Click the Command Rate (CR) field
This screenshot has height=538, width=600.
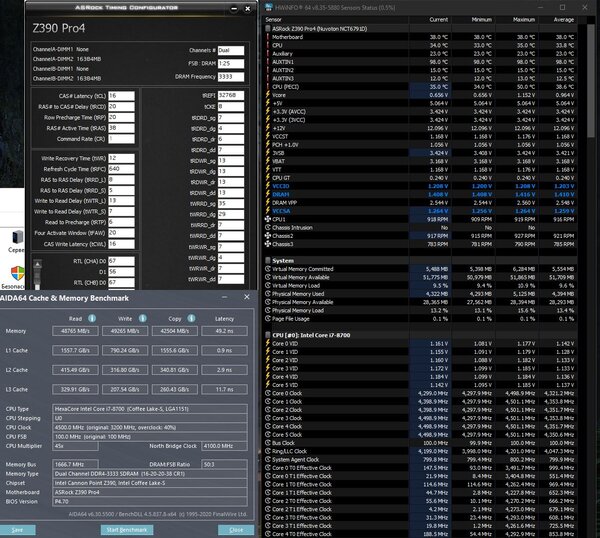click(x=121, y=139)
